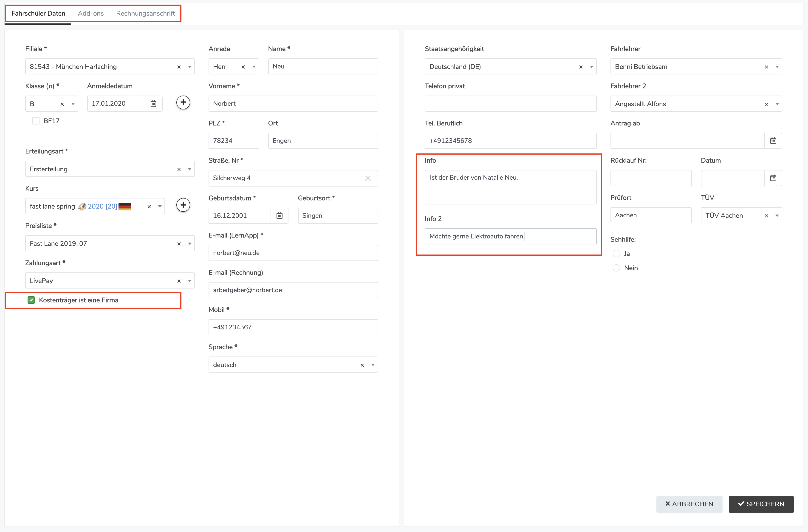Clear the Fahrlehrer 2 selection

coord(766,104)
